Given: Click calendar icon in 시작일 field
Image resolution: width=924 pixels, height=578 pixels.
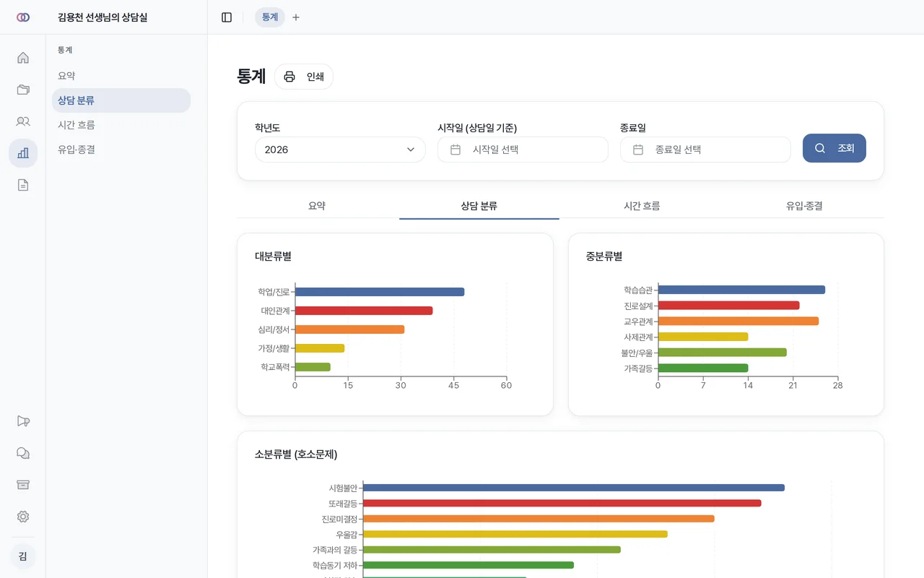Looking at the screenshot, I should click(456, 150).
